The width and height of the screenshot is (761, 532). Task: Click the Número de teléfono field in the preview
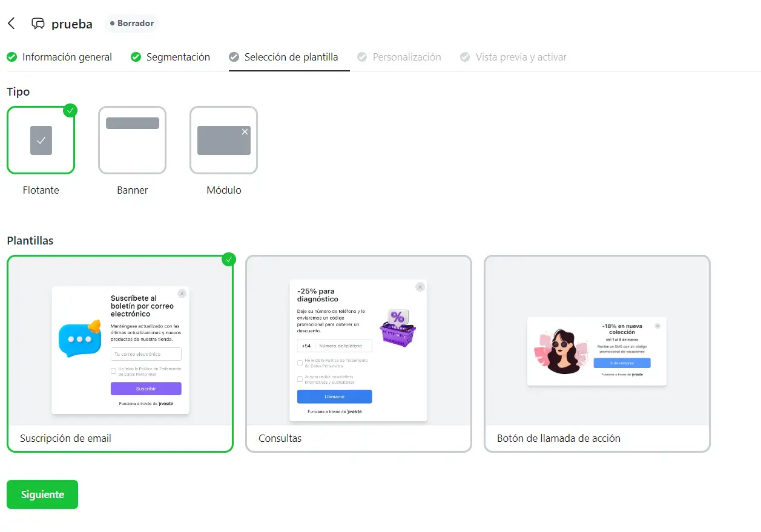[343, 346]
